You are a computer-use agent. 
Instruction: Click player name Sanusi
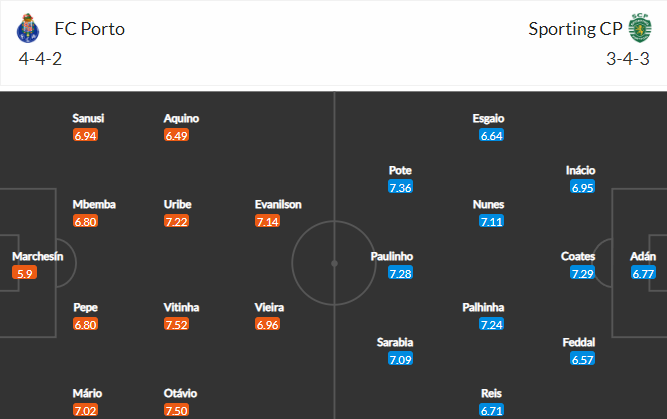pyautogui.click(x=88, y=118)
